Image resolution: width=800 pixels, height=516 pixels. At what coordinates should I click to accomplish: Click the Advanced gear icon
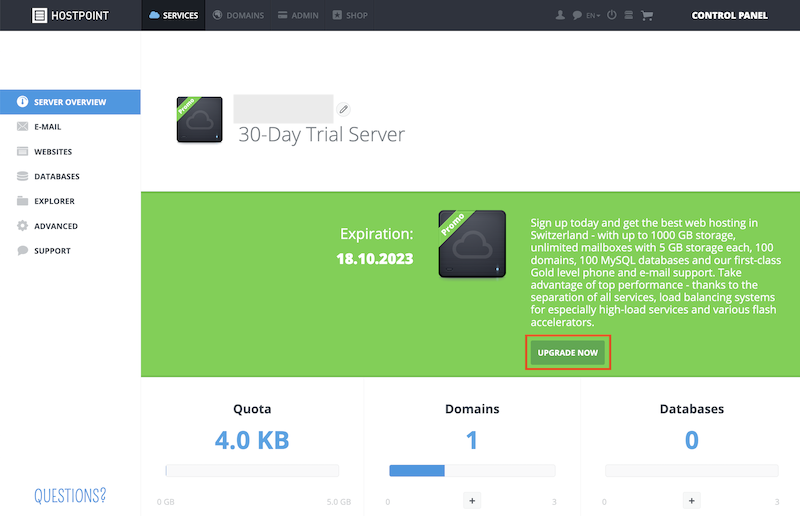tap(22, 226)
